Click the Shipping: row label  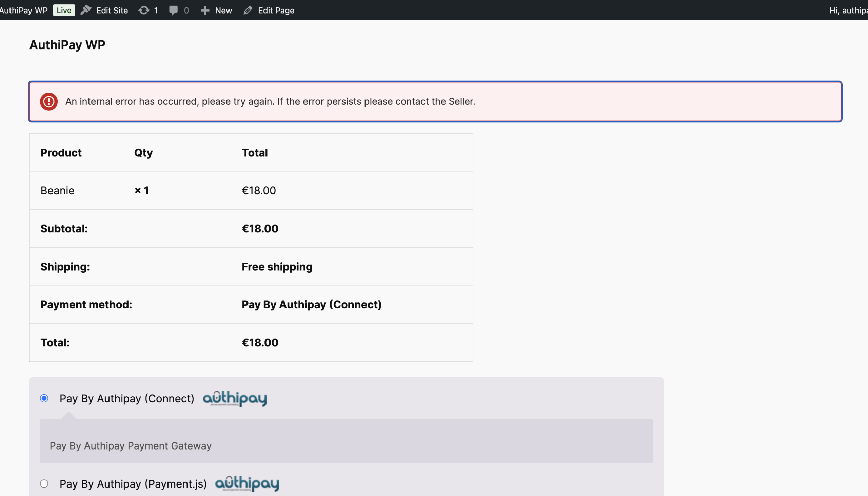tap(65, 267)
